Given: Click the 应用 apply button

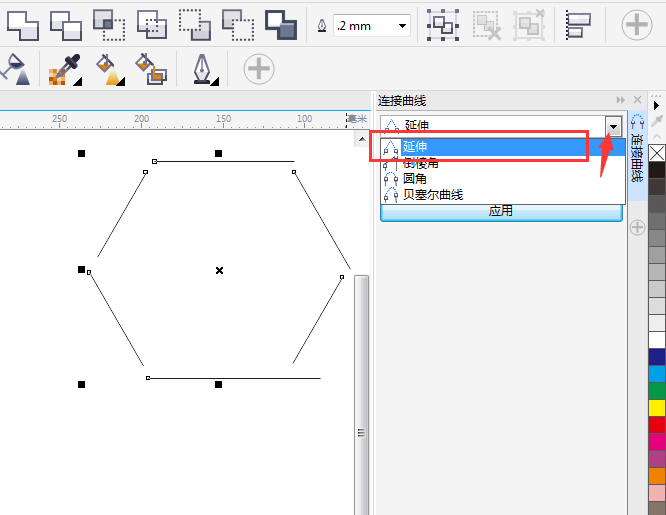Looking at the screenshot, I should click(501, 211).
